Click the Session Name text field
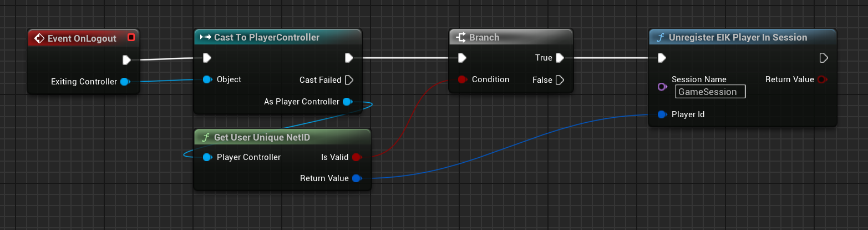This screenshot has width=868, height=230. (x=710, y=92)
